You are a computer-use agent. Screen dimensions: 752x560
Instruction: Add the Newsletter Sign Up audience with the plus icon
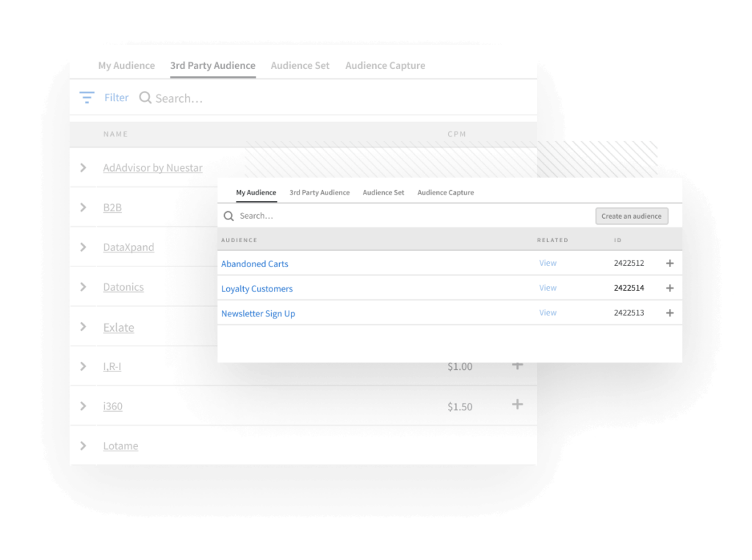(x=669, y=313)
